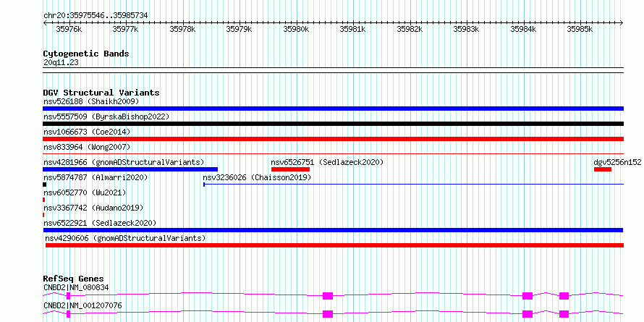This screenshot has height=322, width=644.
Task: Open the nsv526188 (Shaikh2009) label
Action: (x=91, y=101)
